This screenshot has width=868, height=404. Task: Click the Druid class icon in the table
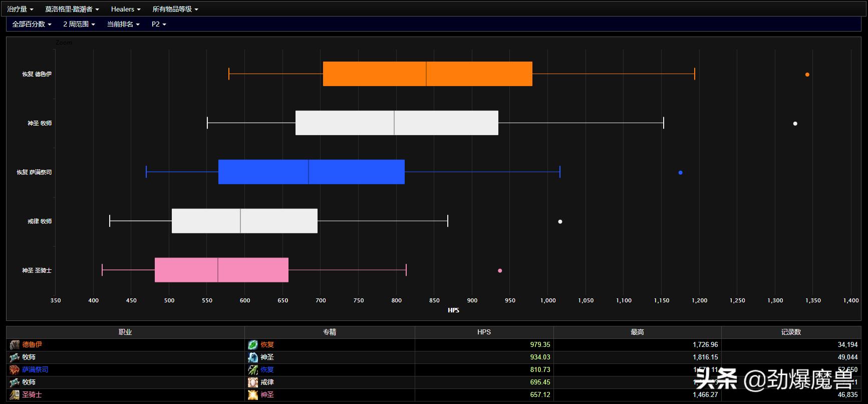15,345
